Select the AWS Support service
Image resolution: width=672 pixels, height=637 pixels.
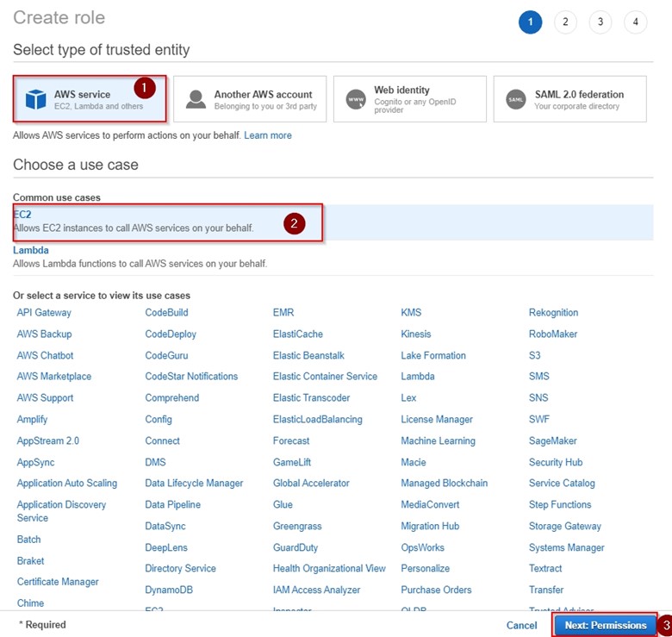point(45,398)
